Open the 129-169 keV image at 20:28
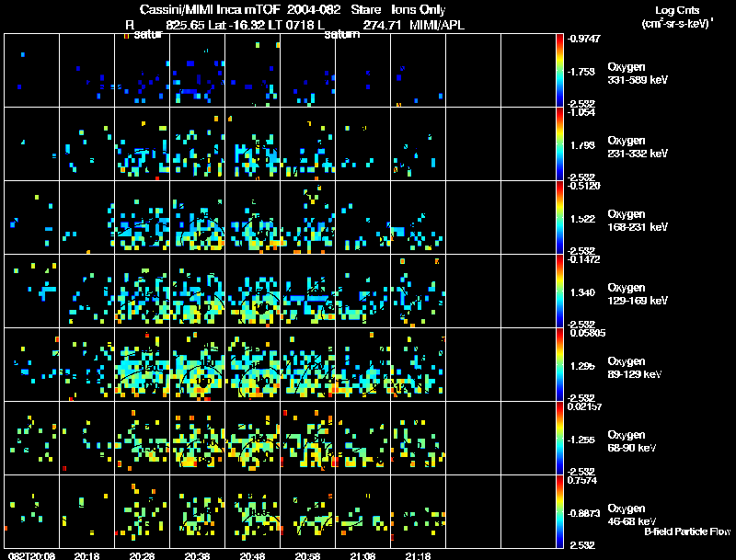The image size is (736, 560). (143, 291)
